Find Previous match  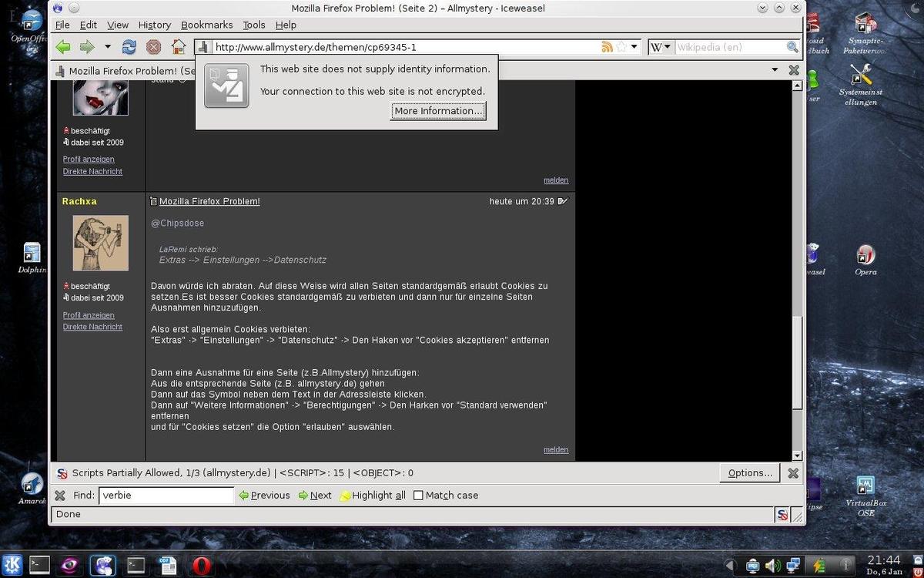(264, 496)
